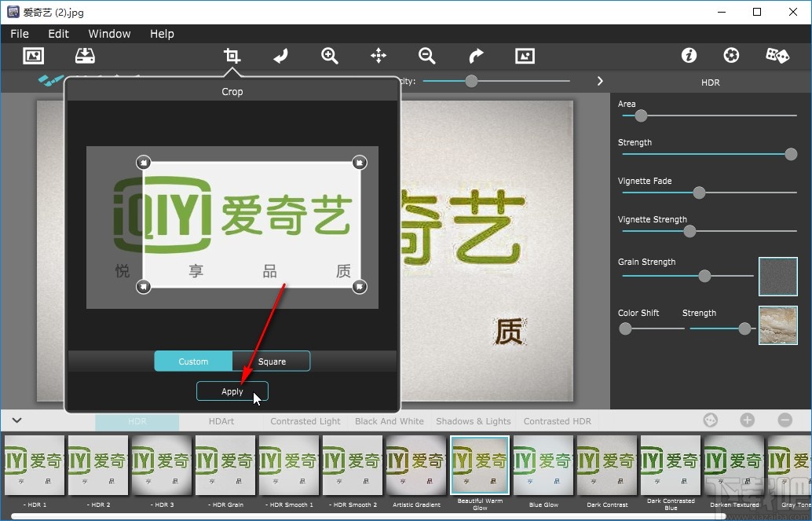Open the HDArt presets tab
The height and width of the screenshot is (521, 812).
(x=221, y=421)
